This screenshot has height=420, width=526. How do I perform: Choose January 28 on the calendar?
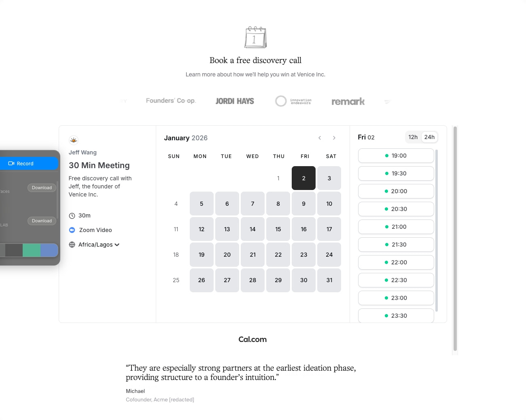pyautogui.click(x=252, y=280)
